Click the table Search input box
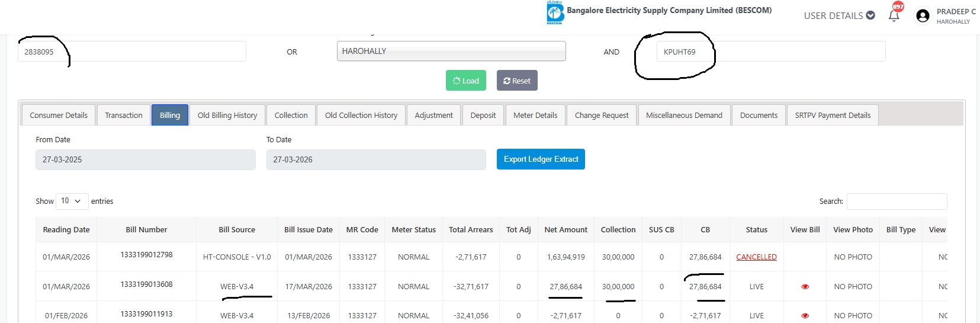Screen dimensions: 980x323 coord(897,202)
